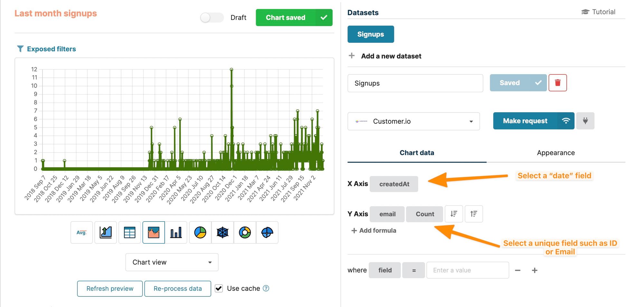Viewport: 644px width, 307px height.
Task: Delete the Signups dataset with trash icon
Action: (558, 83)
